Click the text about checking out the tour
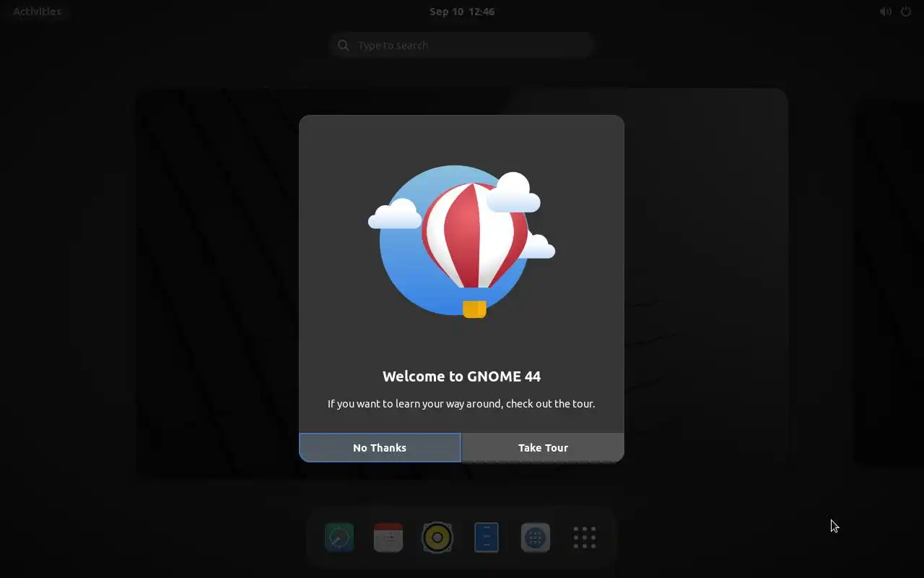The image size is (924, 578). 461,403
